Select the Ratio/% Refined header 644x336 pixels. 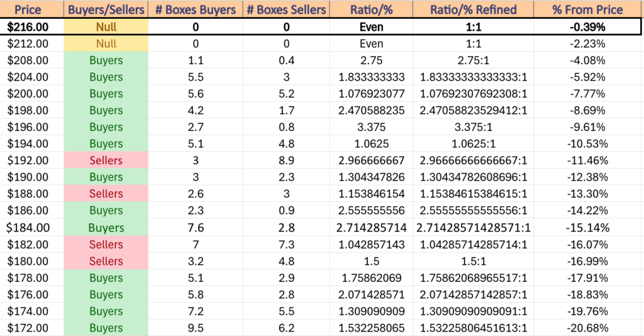pos(473,9)
